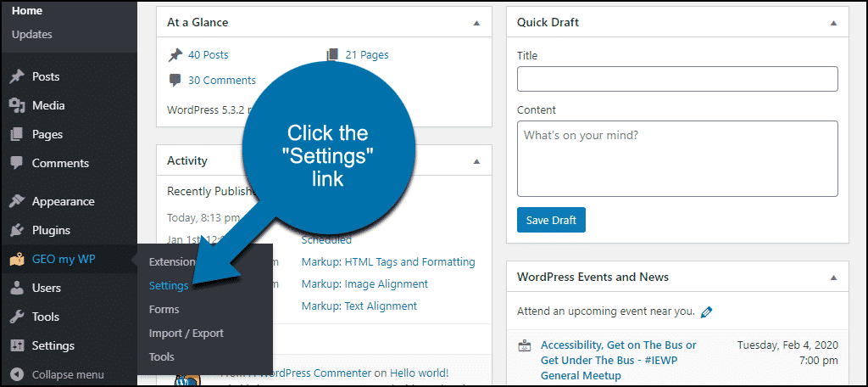Click the Media icon in sidebar
This screenshot has height=387, width=868.
pos(17,105)
